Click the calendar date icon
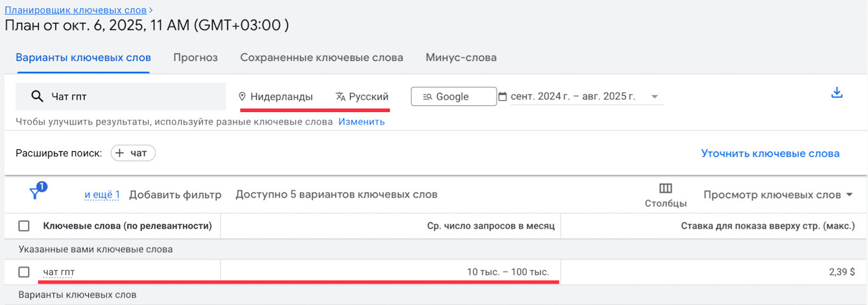Viewport: 868px width, 305px height. click(503, 97)
